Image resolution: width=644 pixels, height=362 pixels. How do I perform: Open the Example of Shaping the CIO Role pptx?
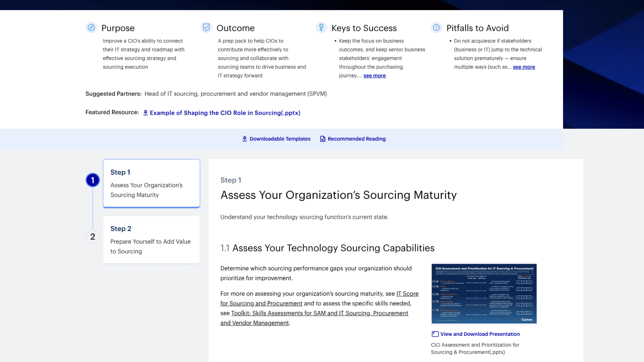coord(225,113)
